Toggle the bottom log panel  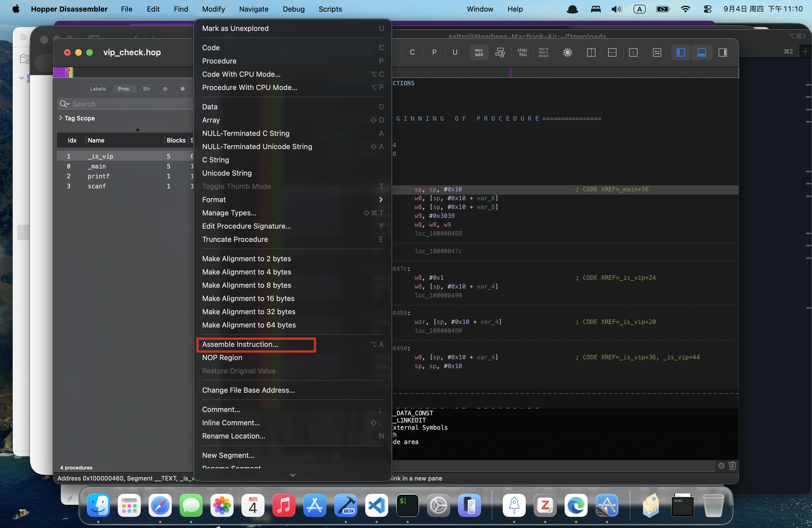click(x=702, y=52)
